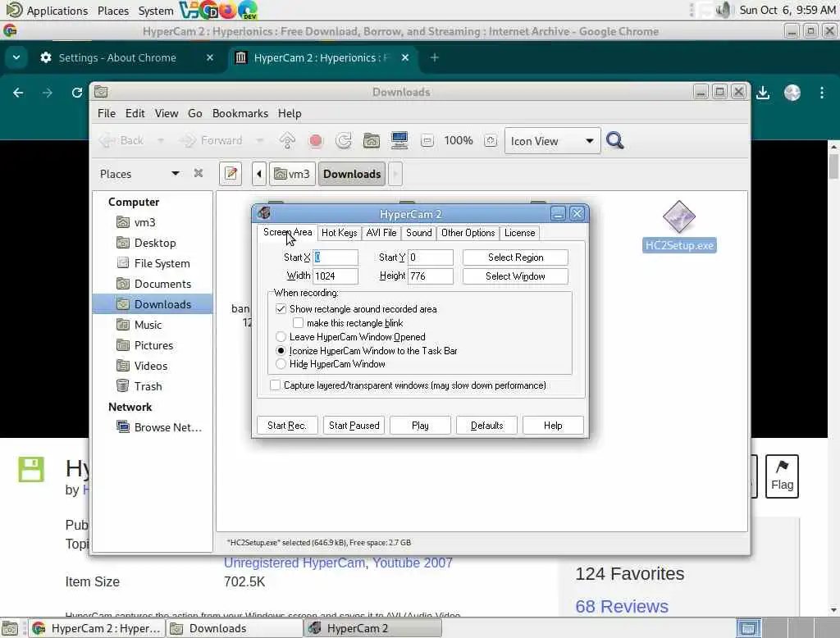Click Downloads window in bottom taskbar
Image resolution: width=840 pixels, height=638 pixels.
click(234, 628)
